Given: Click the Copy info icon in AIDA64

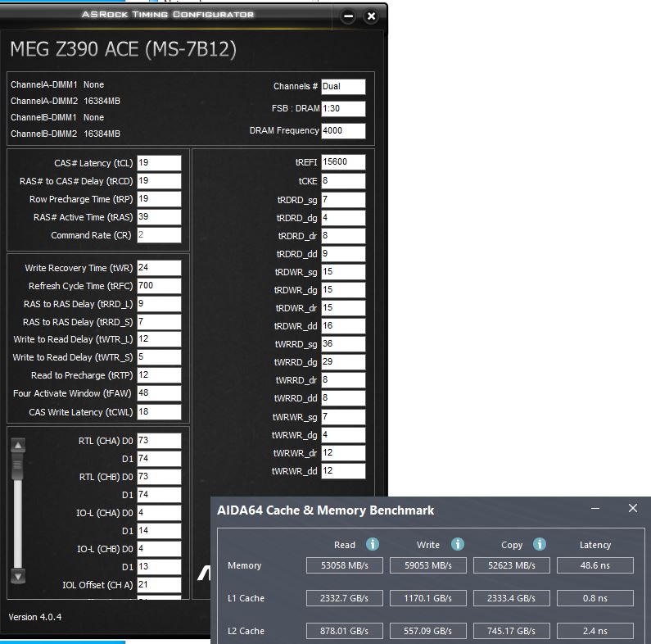Looking at the screenshot, I should point(540,544).
